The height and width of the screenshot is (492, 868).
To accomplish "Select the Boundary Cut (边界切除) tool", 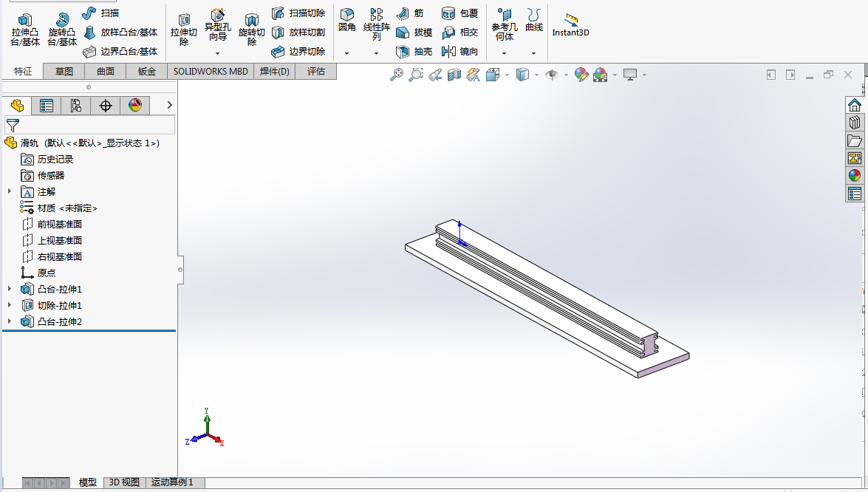I will click(298, 52).
